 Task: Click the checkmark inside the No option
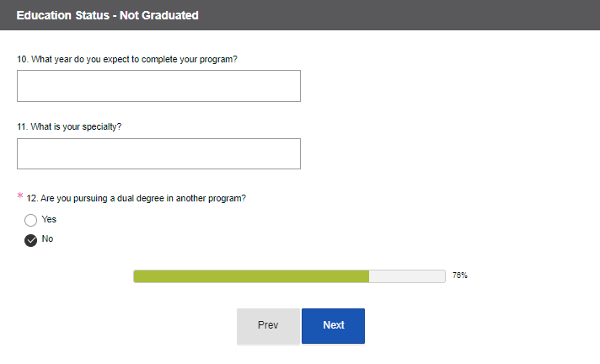pyautogui.click(x=31, y=240)
